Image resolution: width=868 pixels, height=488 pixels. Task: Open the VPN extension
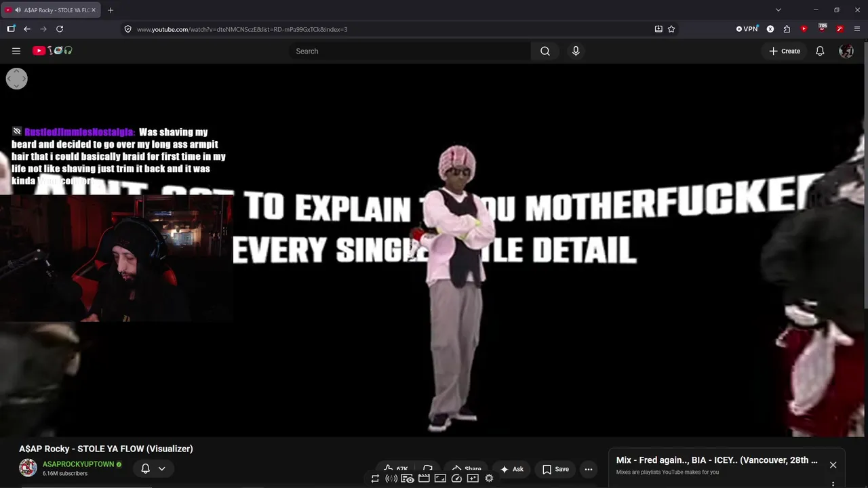747,29
